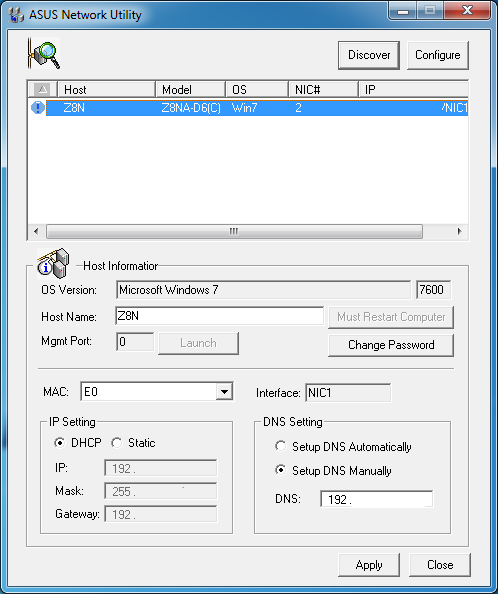Sort by the IP column header
Viewport: 498px width, 594px height.
click(413, 89)
